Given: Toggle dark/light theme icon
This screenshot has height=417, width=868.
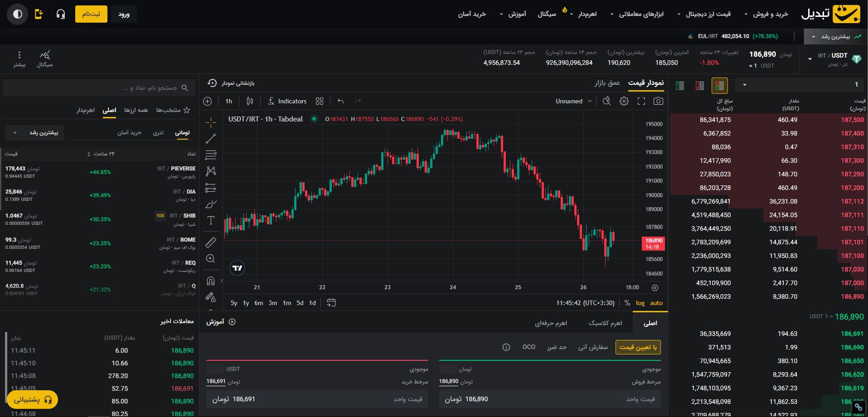Looking at the screenshot, I should (x=18, y=14).
